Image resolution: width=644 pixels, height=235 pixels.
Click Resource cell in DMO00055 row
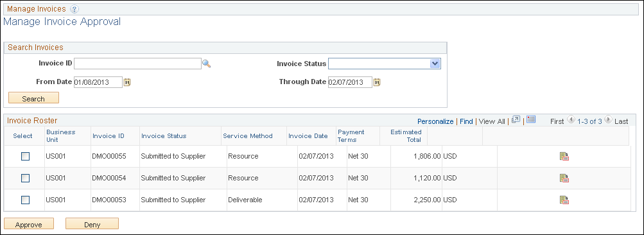pyautogui.click(x=243, y=156)
